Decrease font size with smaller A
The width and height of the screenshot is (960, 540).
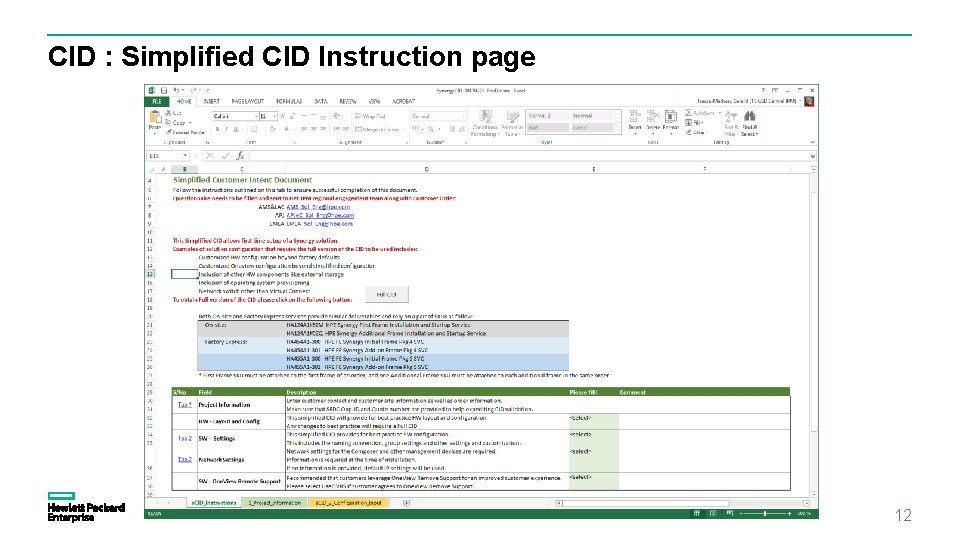(291, 116)
